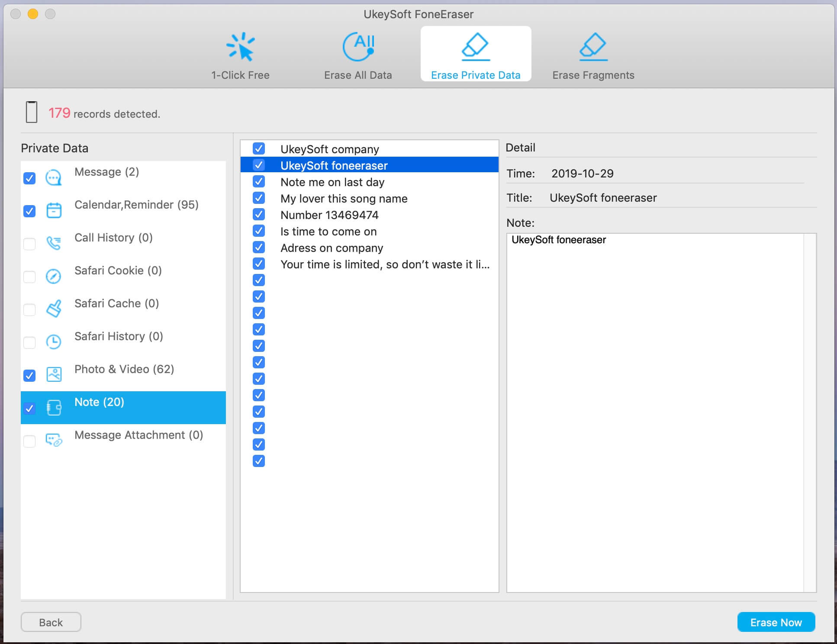The image size is (837, 644).
Task: Click the Safari History clock icon
Action: pyautogui.click(x=54, y=342)
